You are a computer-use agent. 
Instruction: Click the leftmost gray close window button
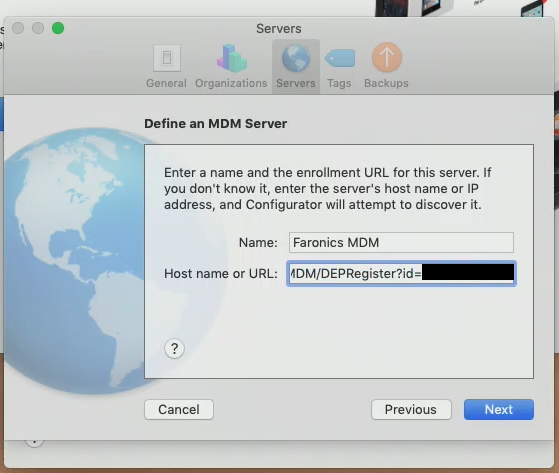pyautogui.click(x=18, y=28)
